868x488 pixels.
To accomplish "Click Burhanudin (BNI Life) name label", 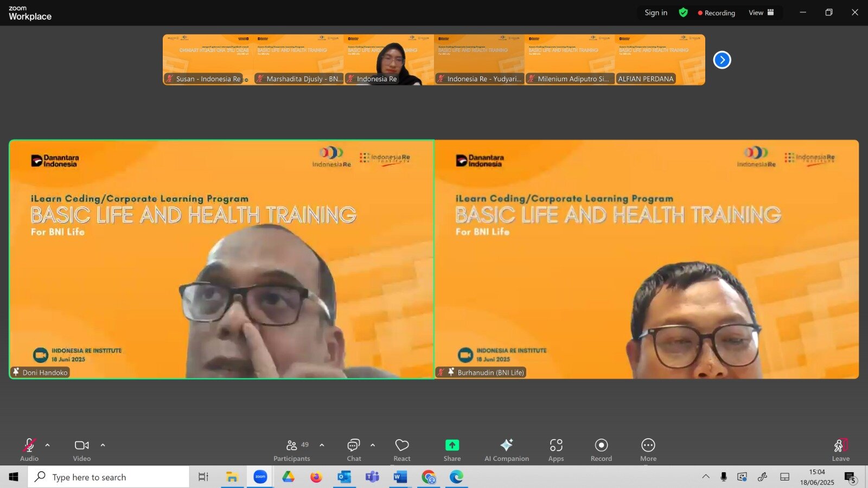I will (481, 373).
